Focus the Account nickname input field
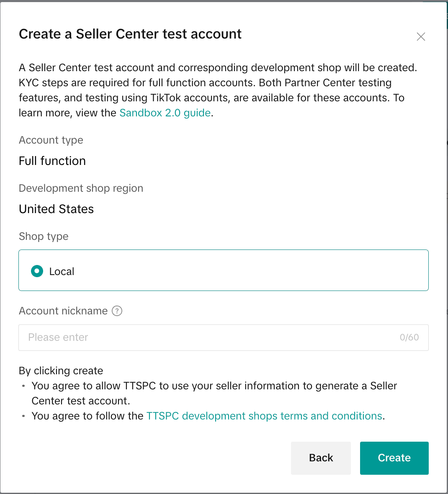The width and height of the screenshot is (448, 494). [x=223, y=337]
